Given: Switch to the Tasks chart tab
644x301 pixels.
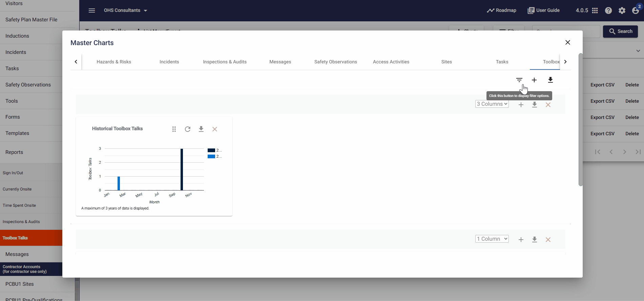Looking at the screenshot, I should [x=502, y=62].
